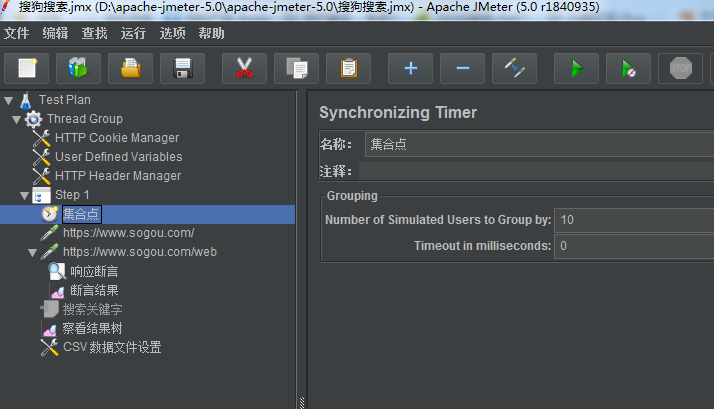Click the 断言结果 listener icon
Image resolution: width=714 pixels, height=409 pixels.
click(58, 291)
